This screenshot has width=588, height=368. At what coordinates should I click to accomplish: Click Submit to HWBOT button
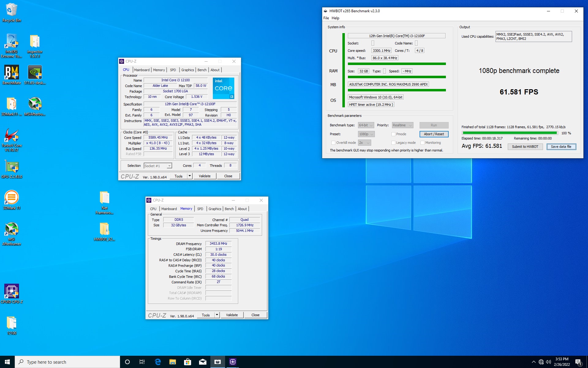click(x=525, y=147)
